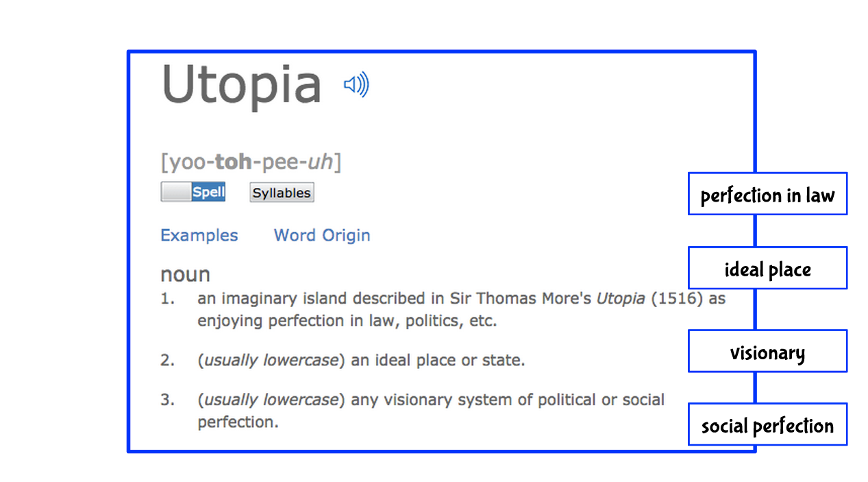Click the number 2 definition marker
Screen dimensions: 868x482
click(x=167, y=360)
